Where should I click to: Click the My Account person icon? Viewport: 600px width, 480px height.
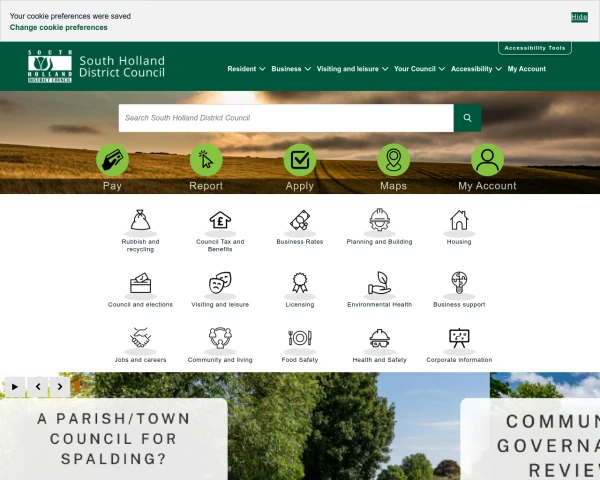(x=487, y=160)
